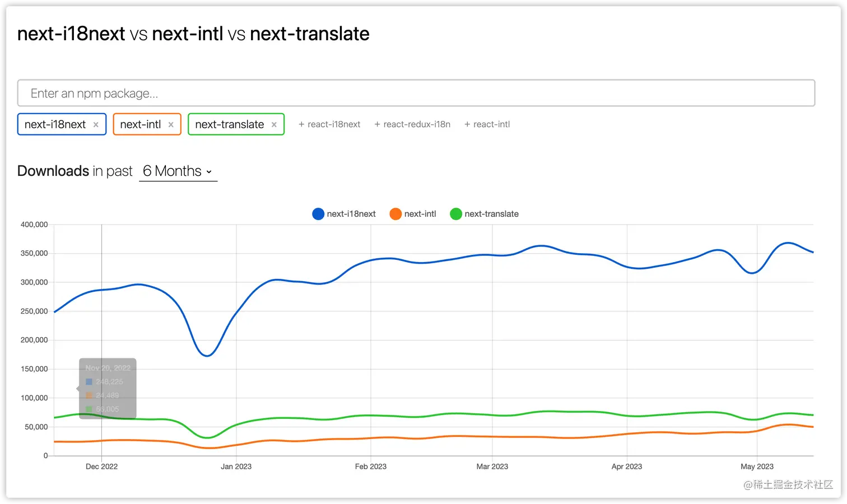Add suggested package react-redux-i18n

pos(412,124)
